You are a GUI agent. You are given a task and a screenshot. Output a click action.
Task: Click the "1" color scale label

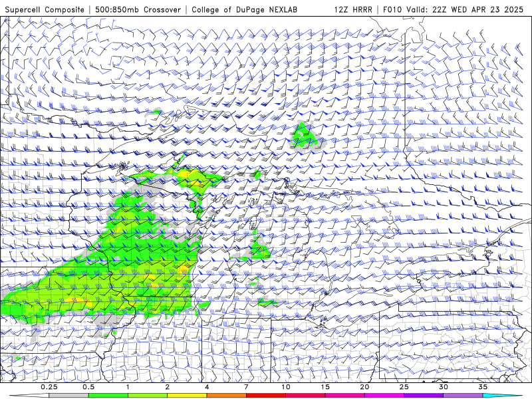pos(128,387)
